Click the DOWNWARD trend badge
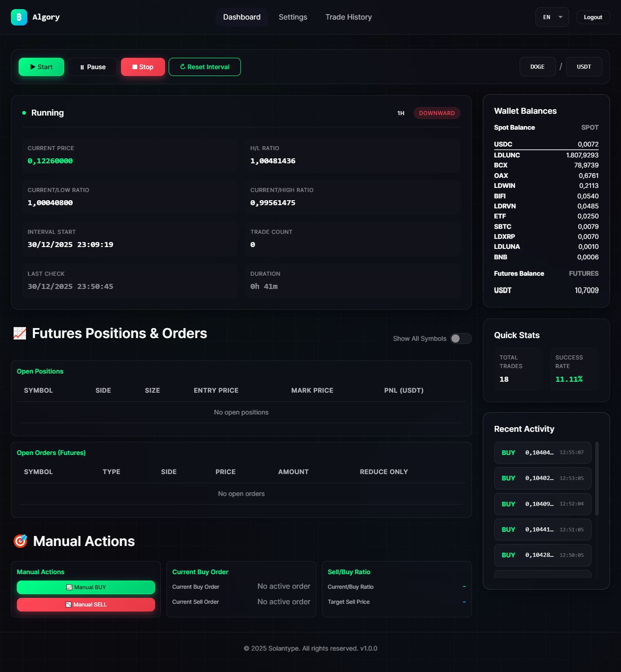The width and height of the screenshot is (621, 672). (x=436, y=113)
